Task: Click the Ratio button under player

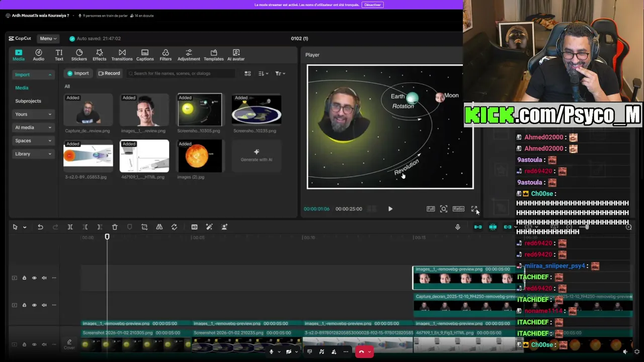Action: coord(458,209)
